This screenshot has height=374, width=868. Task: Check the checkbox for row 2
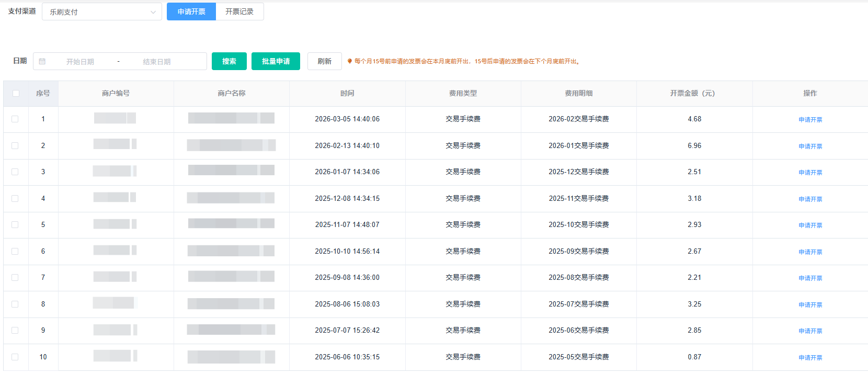point(15,145)
